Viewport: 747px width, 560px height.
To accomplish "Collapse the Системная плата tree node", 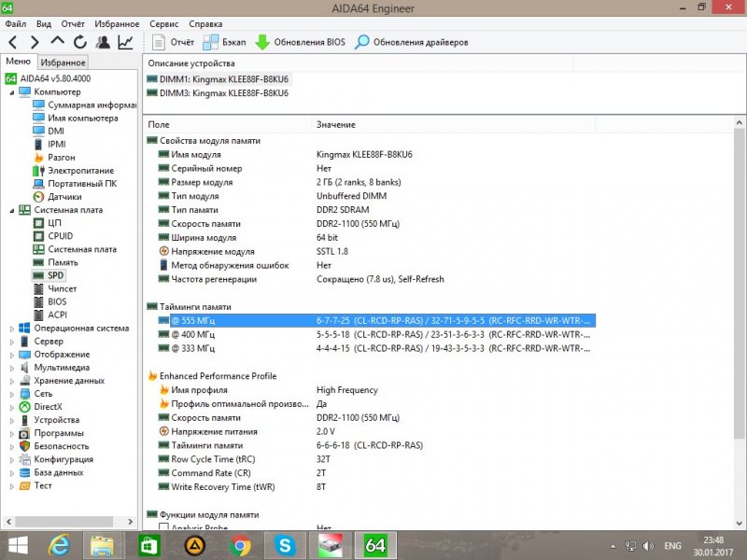I will (11, 210).
